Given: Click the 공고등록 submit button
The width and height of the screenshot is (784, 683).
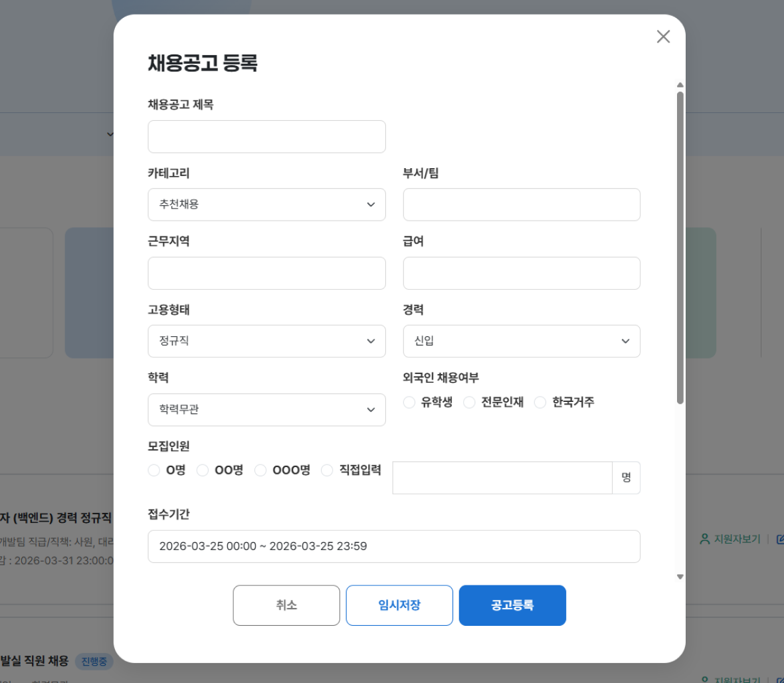Looking at the screenshot, I should pyautogui.click(x=512, y=605).
